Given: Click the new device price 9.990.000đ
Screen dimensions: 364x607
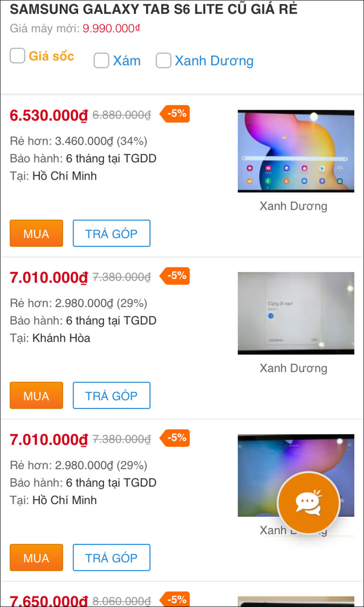Looking at the screenshot, I should (x=111, y=29).
